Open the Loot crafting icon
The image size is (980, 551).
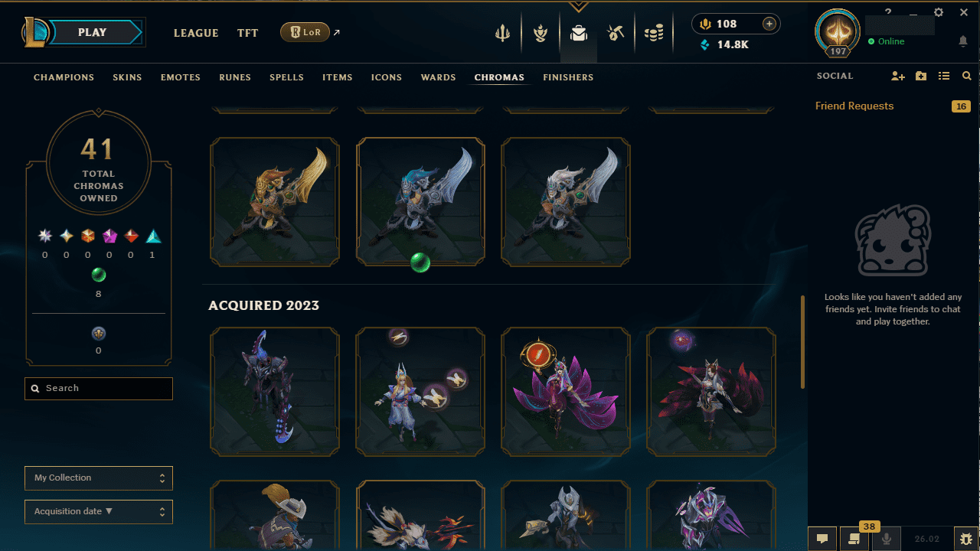[x=616, y=33]
